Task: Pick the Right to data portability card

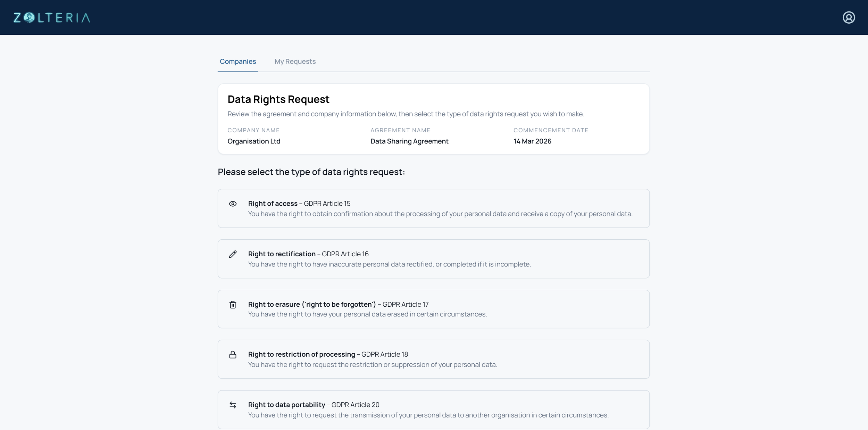Action: 433,410
